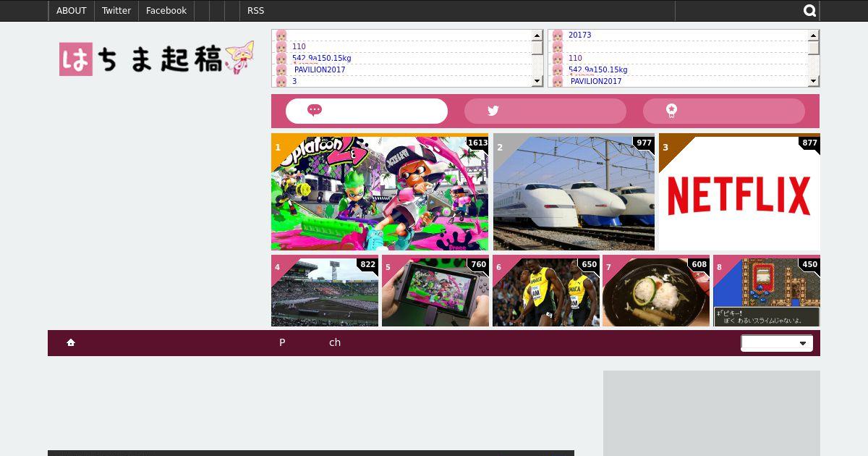Open the ABOUT page
The width and height of the screenshot is (868, 456).
click(71, 11)
